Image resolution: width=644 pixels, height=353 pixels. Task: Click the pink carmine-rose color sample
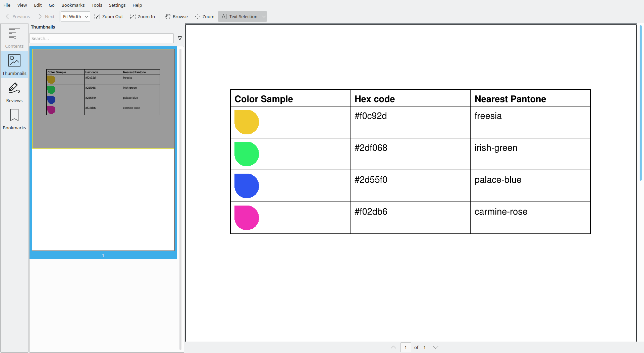[247, 218]
